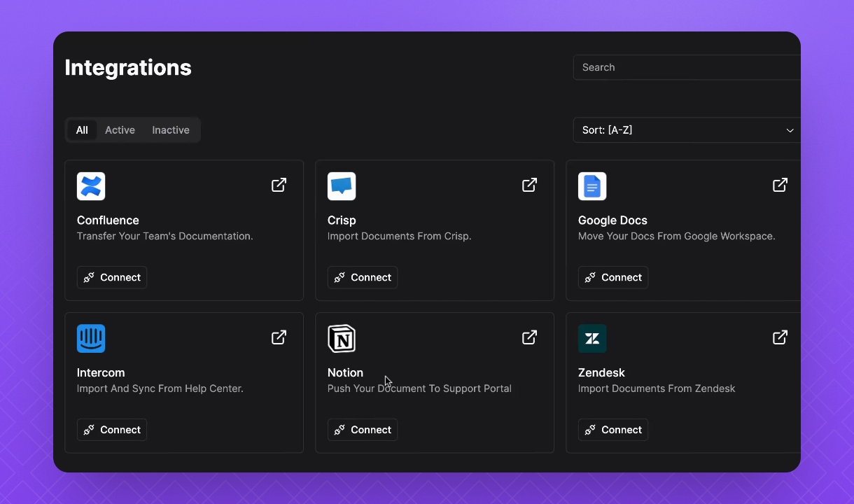The width and height of the screenshot is (854, 504).
Task: Click "Import And Sync From Help Center." text
Action: point(160,388)
